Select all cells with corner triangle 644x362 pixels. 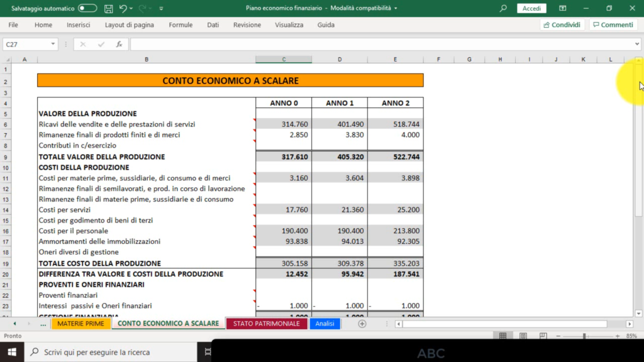7,60
